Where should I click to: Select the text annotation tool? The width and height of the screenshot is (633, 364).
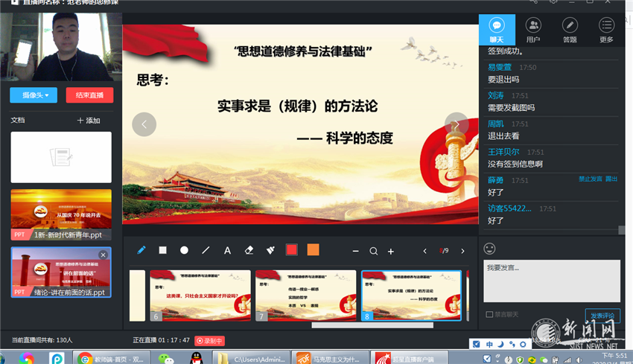point(228,250)
